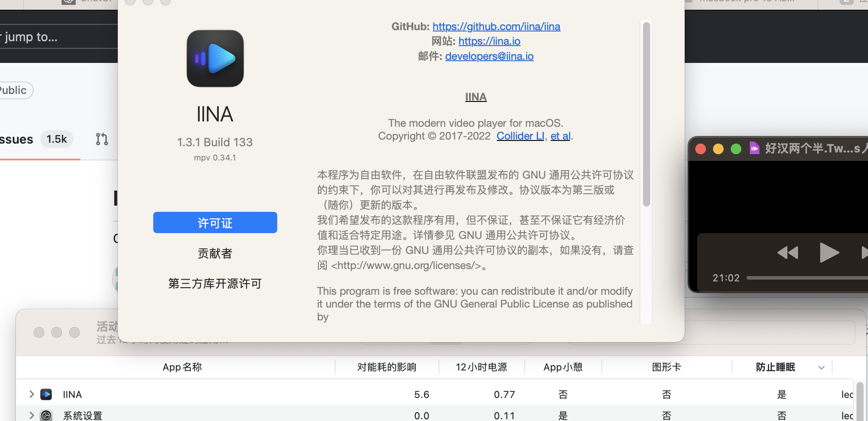The height and width of the screenshot is (421, 868).
Task: Click the video file icon in player title
Action: [755, 148]
